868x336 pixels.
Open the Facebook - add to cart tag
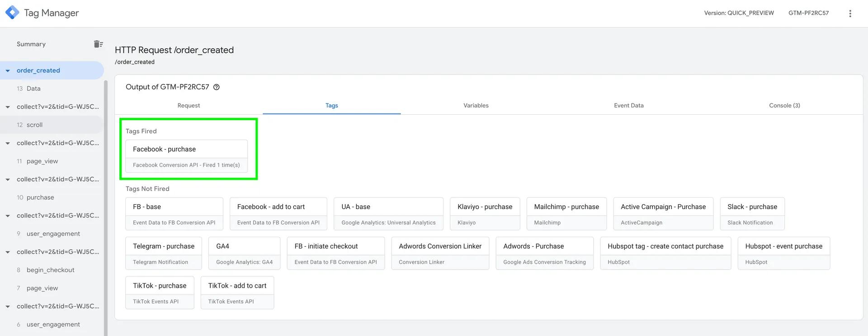[x=278, y=214]
